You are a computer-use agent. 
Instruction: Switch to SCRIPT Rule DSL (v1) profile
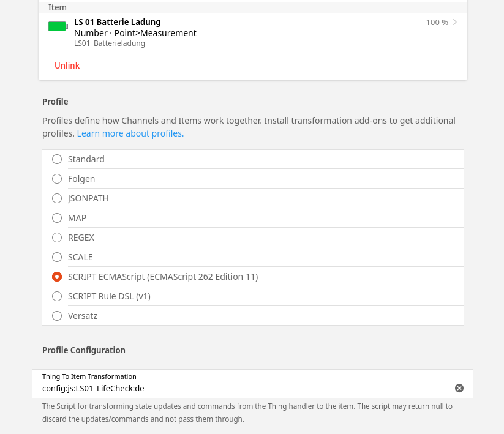[x=57, y=296]
